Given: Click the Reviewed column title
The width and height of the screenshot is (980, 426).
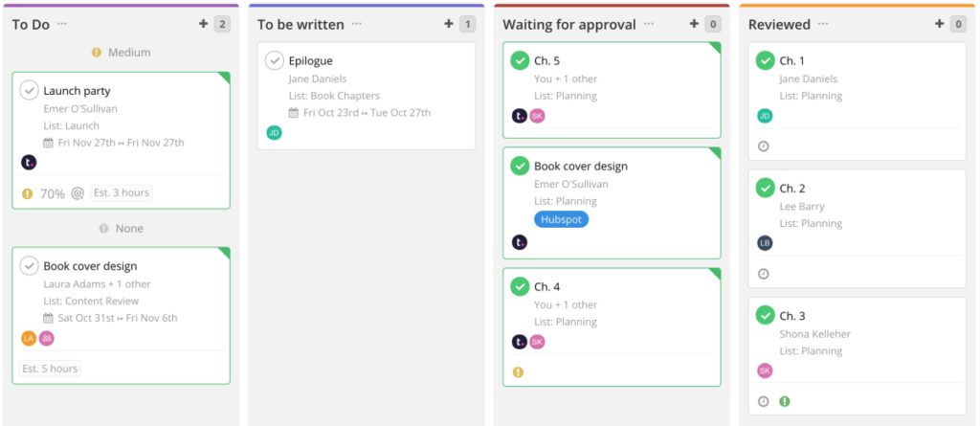Looking at the screenshot, I should pos(779,25).
